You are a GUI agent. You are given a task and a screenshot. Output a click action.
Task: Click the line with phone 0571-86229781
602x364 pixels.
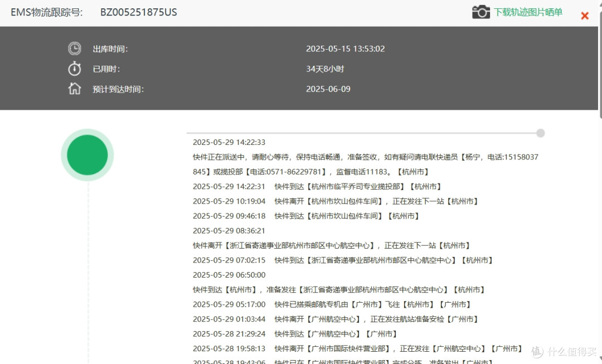[x=310, y=172]
